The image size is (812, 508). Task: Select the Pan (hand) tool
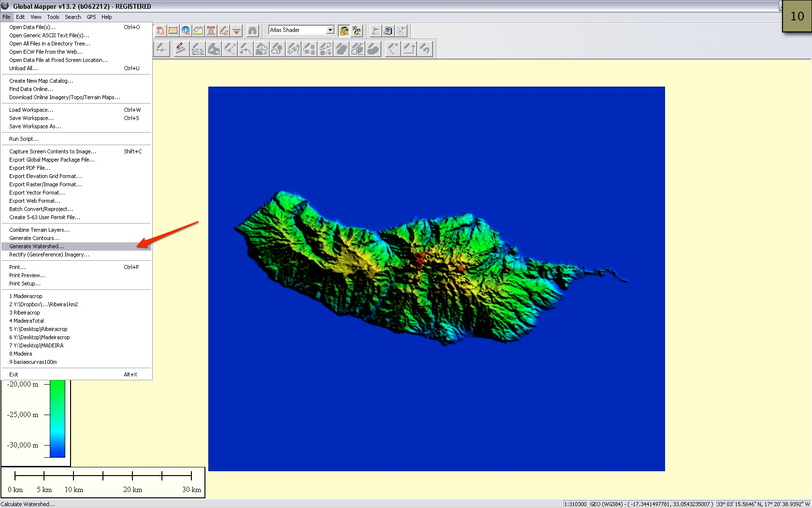click(x=159, y=30)
